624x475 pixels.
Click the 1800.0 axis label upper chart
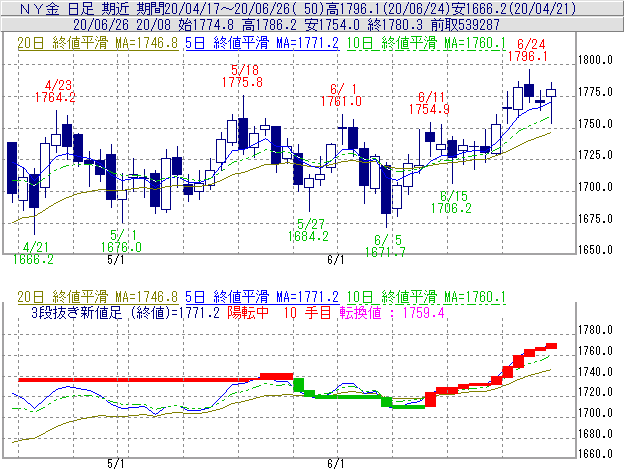[595, 60]
